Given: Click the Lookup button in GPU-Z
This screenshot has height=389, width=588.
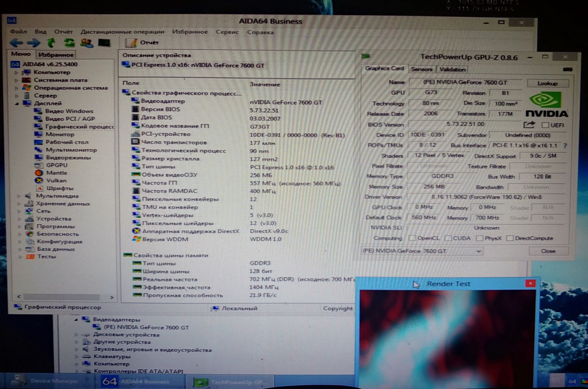Looking at the screenshot, I should coord(548,83).
